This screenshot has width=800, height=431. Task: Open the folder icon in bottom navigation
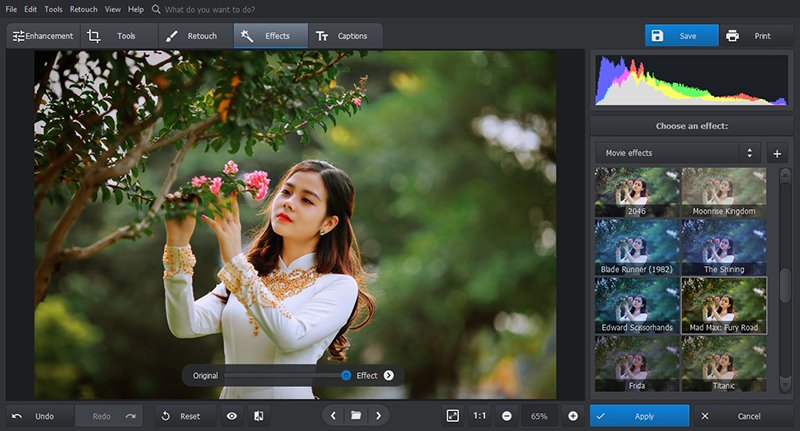coord(355,415)
